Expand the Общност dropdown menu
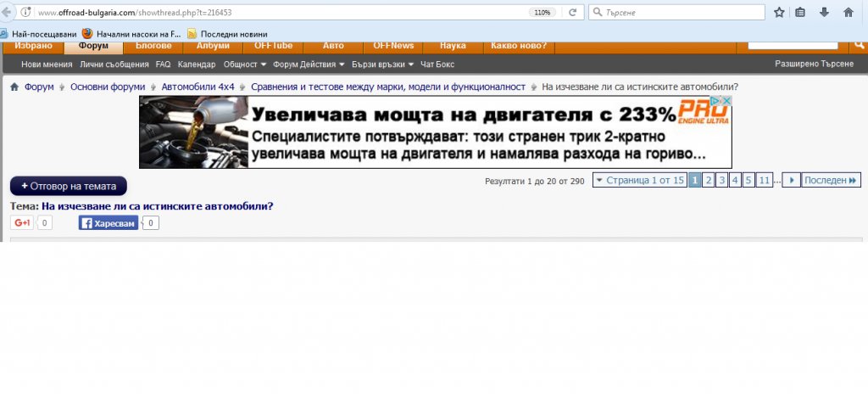 tap(245, 64)
